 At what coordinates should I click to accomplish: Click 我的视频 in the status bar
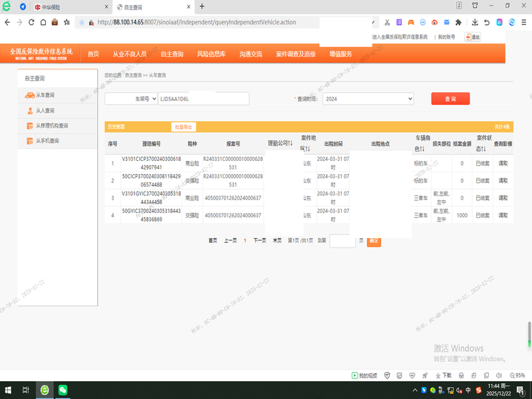[x=364, y=375]
